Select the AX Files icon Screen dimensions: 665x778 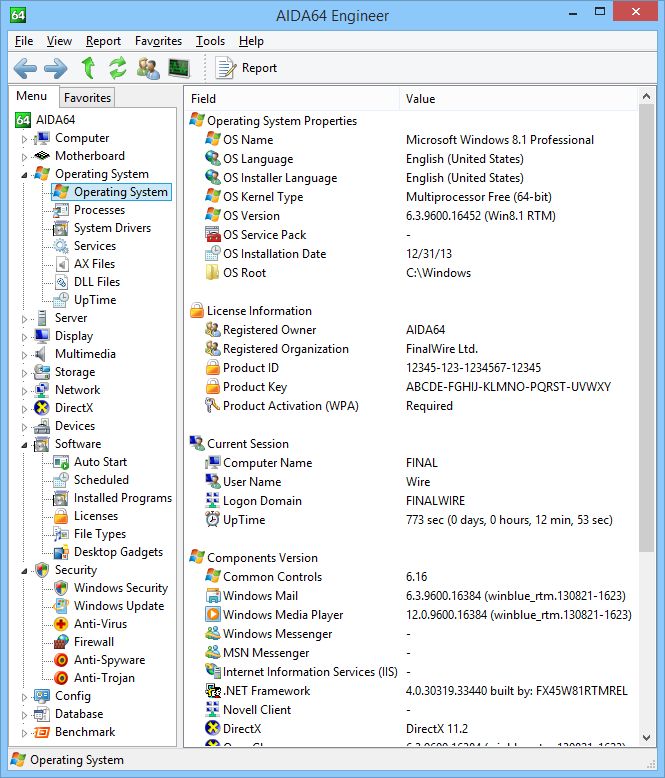(61, 264)
